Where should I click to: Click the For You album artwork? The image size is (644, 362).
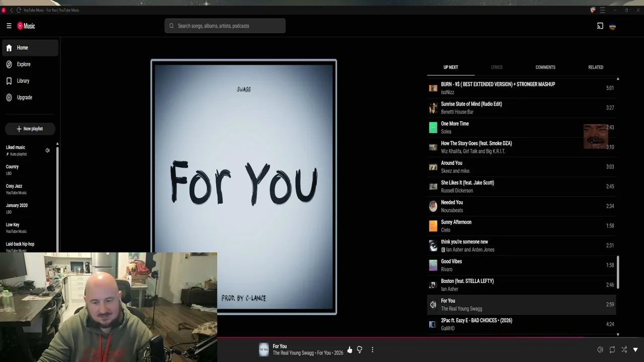[244, 187]
